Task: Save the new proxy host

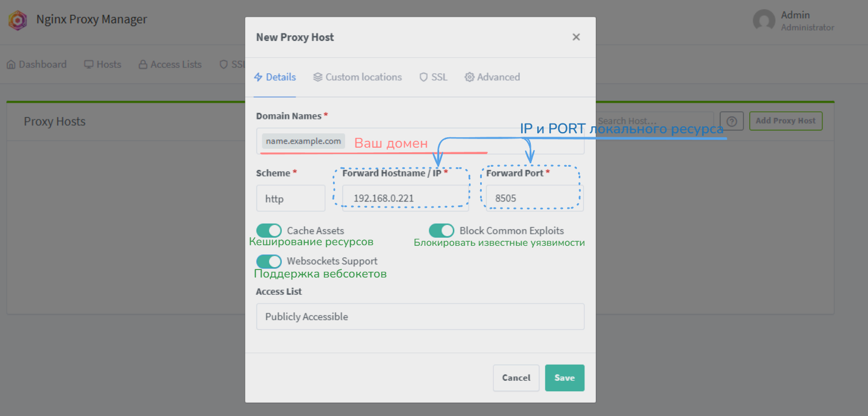Action: [x=565, y=378]
